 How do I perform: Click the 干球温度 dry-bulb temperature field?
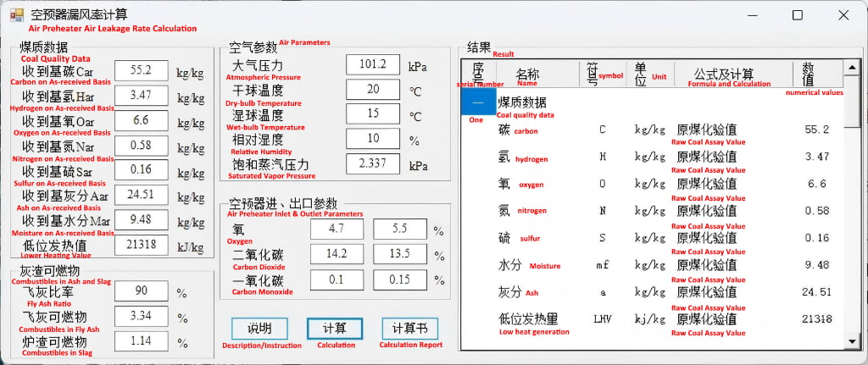click(x=373, y=90)
